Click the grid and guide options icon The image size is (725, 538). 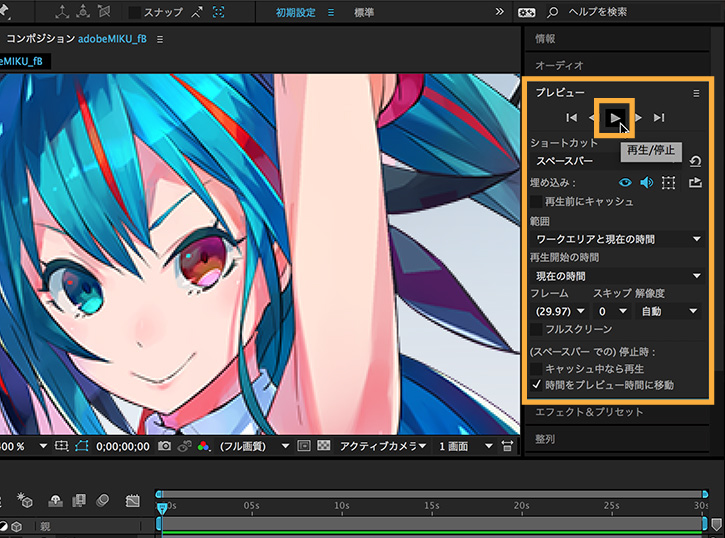tap(61, 446)
